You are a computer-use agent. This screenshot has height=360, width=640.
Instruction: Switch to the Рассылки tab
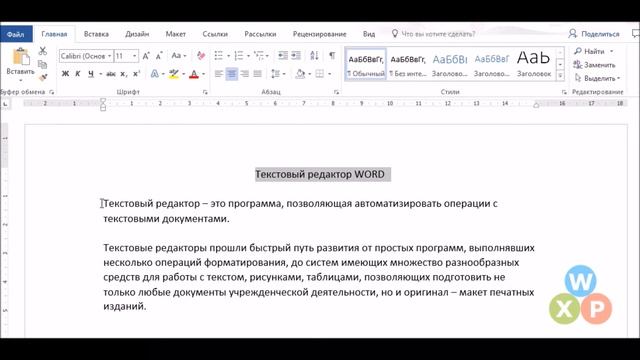(260, 34)
